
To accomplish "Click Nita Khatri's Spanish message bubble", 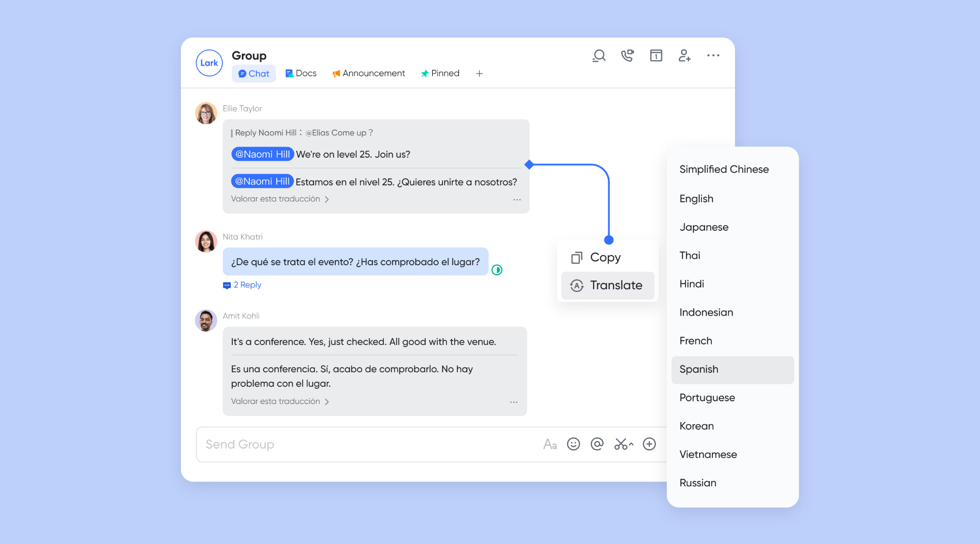I will click(x=355, y=262).
